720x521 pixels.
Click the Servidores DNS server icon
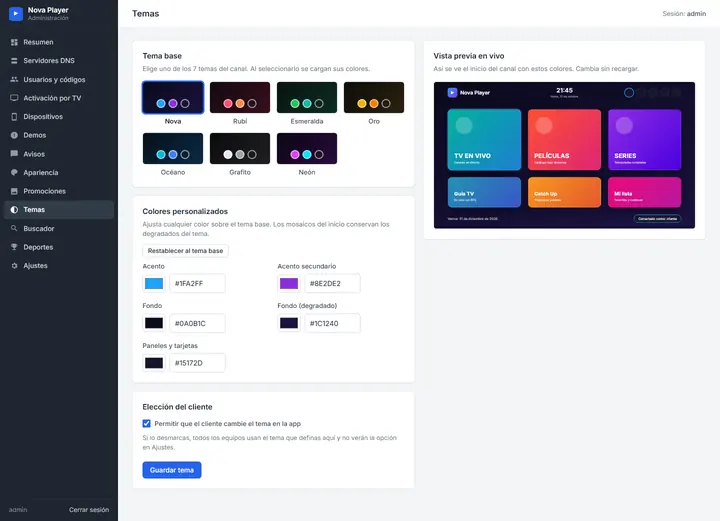(14, 61)
